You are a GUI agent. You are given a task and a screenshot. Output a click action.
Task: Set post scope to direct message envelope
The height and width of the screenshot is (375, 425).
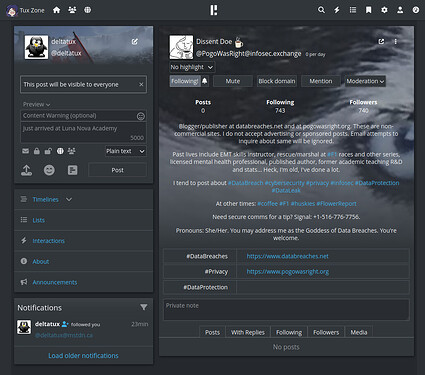point(25,151)
